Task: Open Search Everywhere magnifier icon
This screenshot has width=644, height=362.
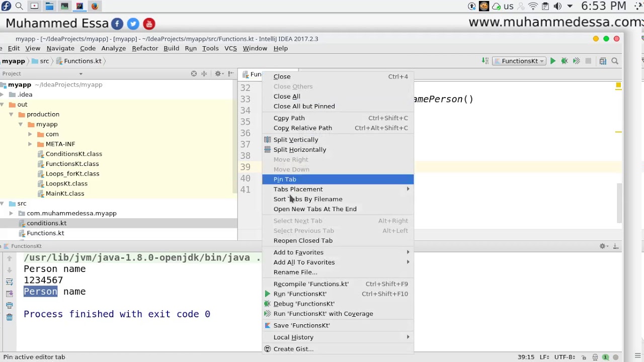Action: (x=615, y=61)
